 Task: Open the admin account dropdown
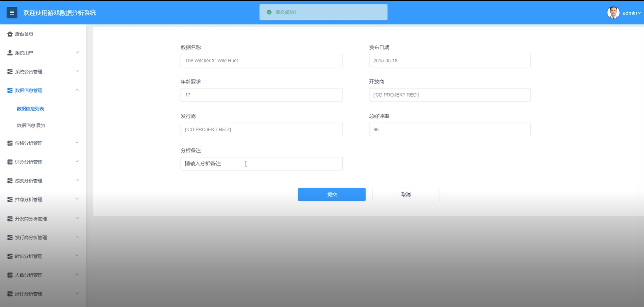coord(630,12)
